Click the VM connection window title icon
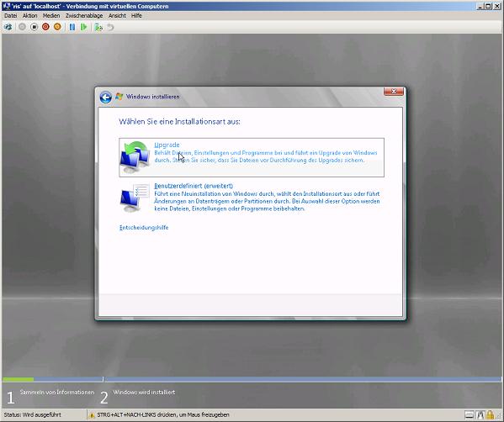This screenshot has height=422, width=504. point(6,6)
